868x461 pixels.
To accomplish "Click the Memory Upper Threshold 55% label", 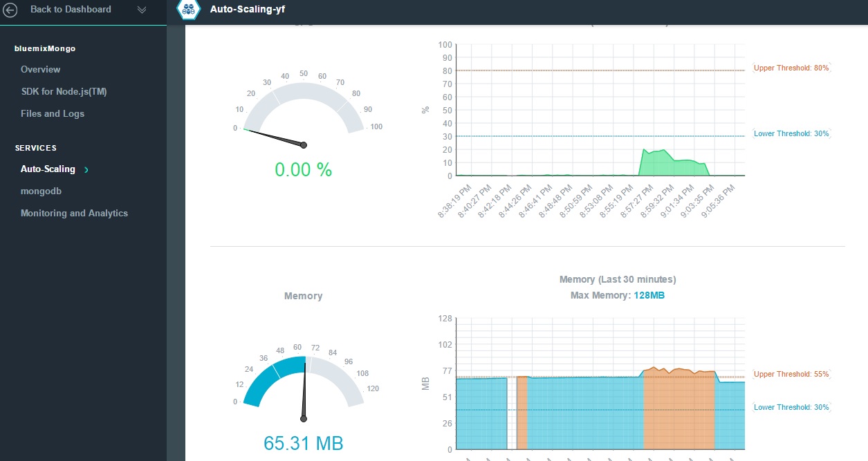I will tap(791, 374).
